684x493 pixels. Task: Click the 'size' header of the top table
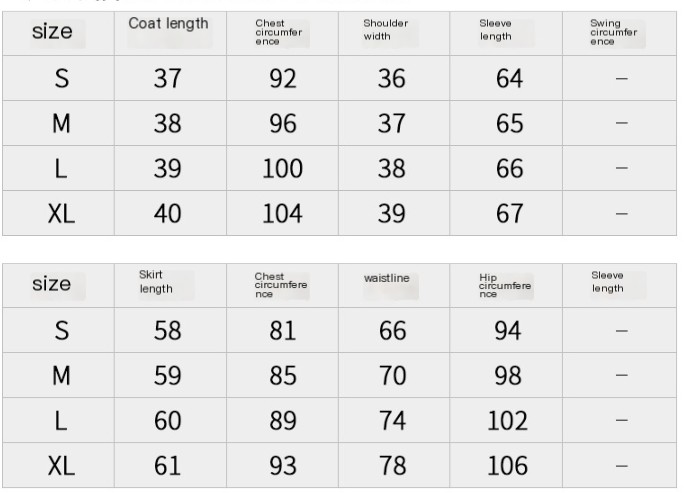pyautogui.click(x=53, y=32)
